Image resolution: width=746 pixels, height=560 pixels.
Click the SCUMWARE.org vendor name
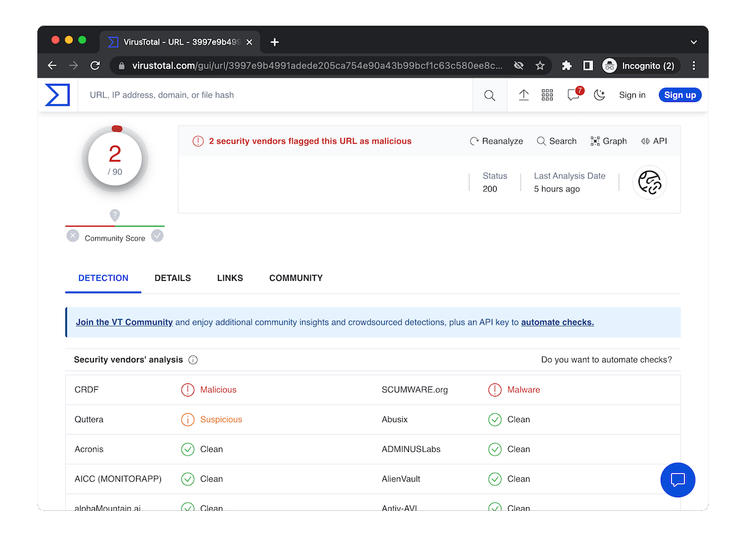click(415, 390)
